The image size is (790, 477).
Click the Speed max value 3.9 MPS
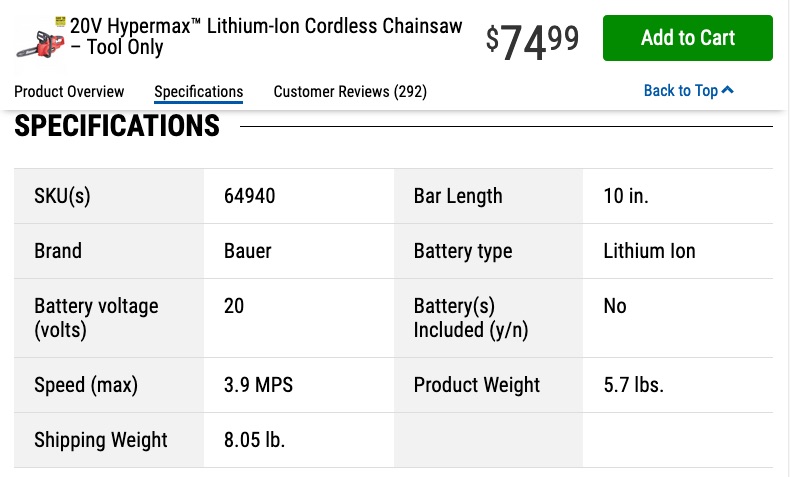tap(258, 385)
